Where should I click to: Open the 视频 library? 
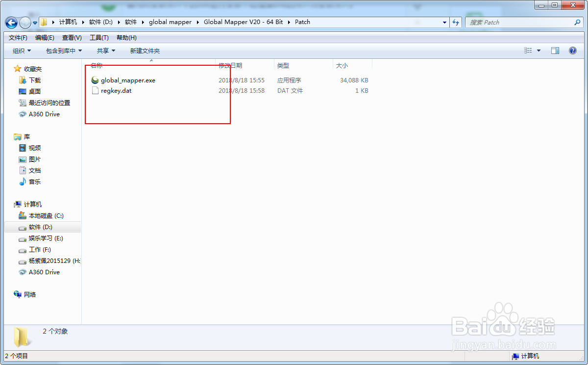coord(35,148)
